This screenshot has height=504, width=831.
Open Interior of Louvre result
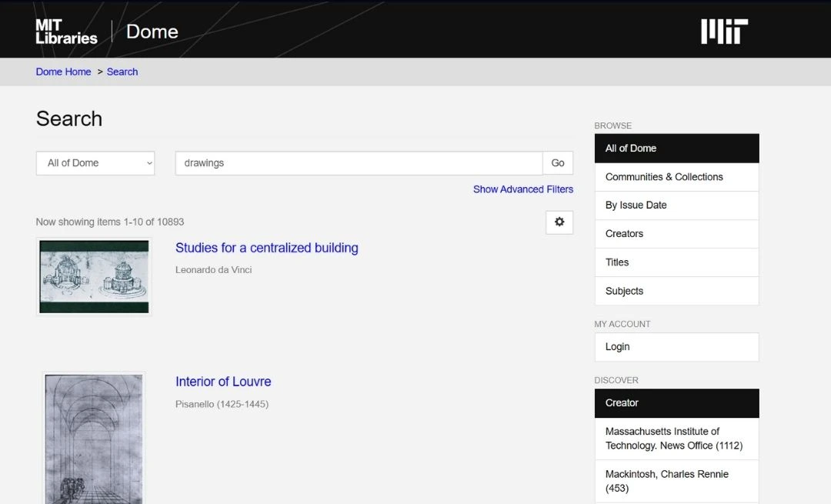click(x=223, y=382)
